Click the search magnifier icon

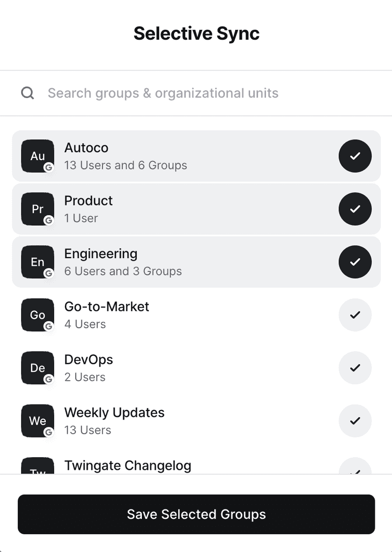tap(28, 93)
